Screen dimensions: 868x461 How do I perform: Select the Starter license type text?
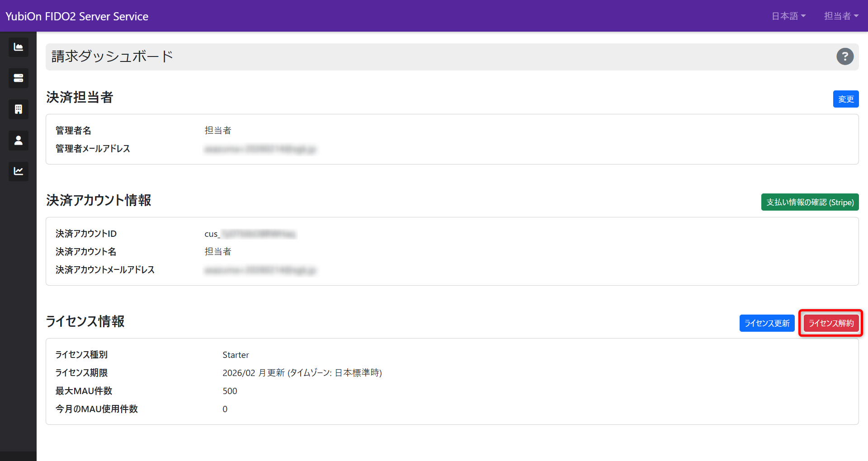[236, 355]
